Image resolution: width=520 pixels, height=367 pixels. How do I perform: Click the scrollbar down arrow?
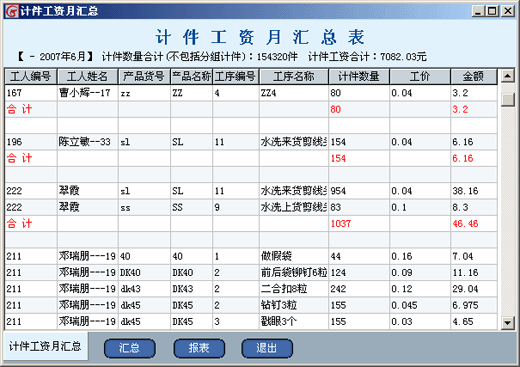[x=507, y=323]
